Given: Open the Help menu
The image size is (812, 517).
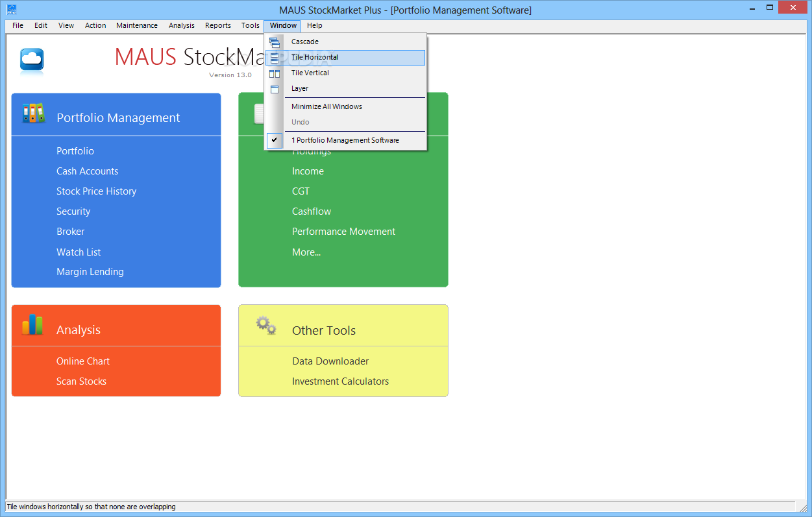Looking at the screenshot, I should (315, 25).
